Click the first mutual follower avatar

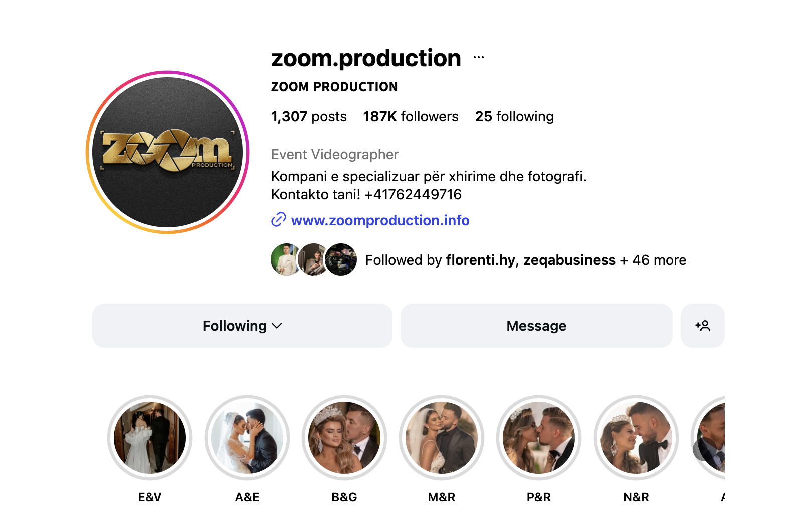[284, 259]
